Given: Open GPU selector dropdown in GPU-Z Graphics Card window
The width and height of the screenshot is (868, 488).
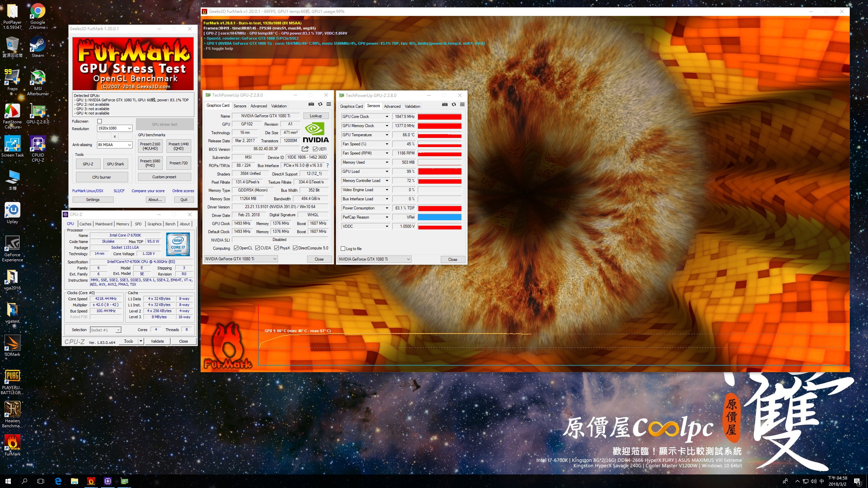Looking at the screenshot, I should 241,259.
